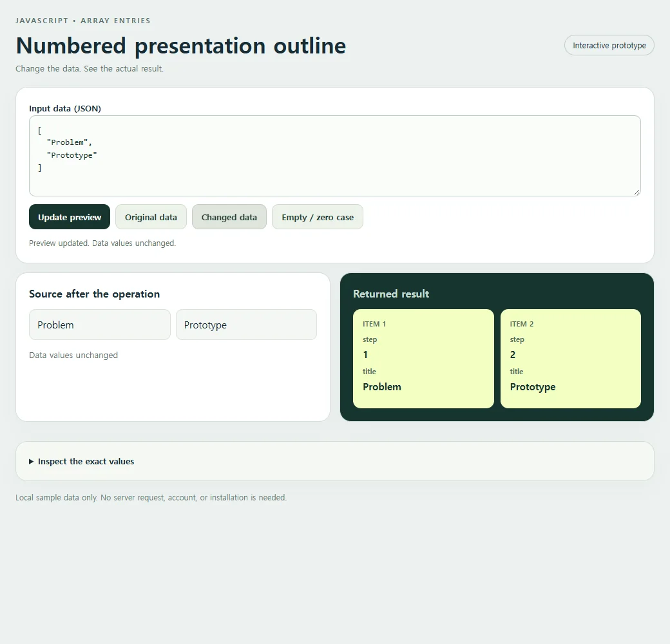This screenshot has width=670, height=644.
Task: Click the Returned result heading
Action: pyautogui.click(x=391, y=294)
